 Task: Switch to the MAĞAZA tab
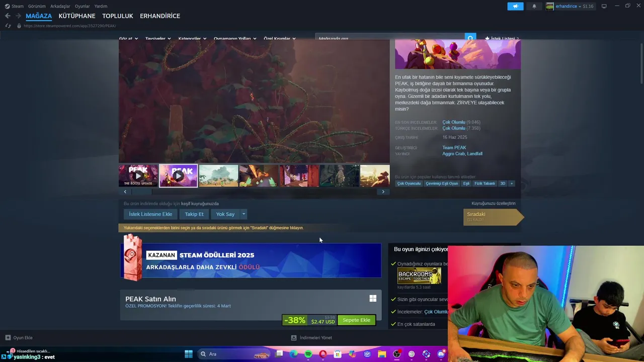pyautogui.click(x=39, y=16)
